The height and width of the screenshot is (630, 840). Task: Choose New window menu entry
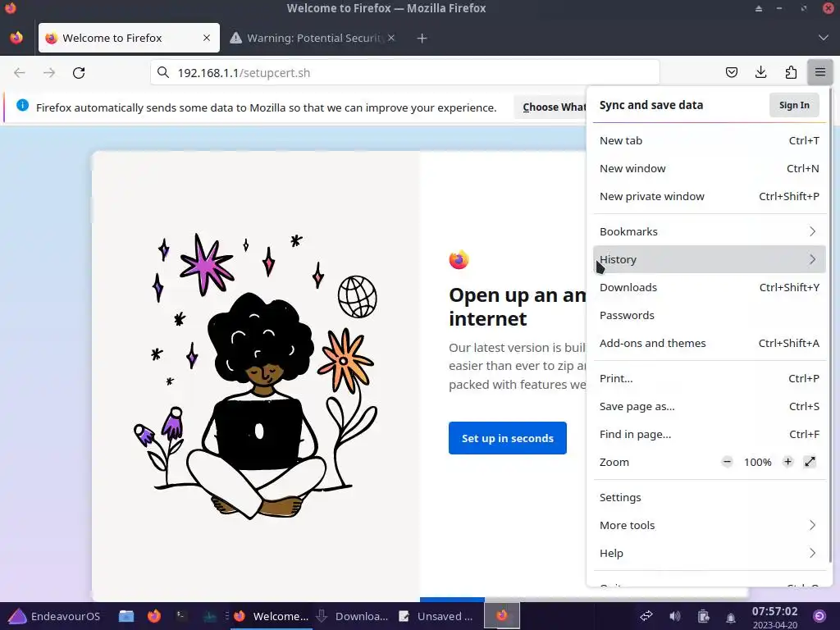pos(710,168)
